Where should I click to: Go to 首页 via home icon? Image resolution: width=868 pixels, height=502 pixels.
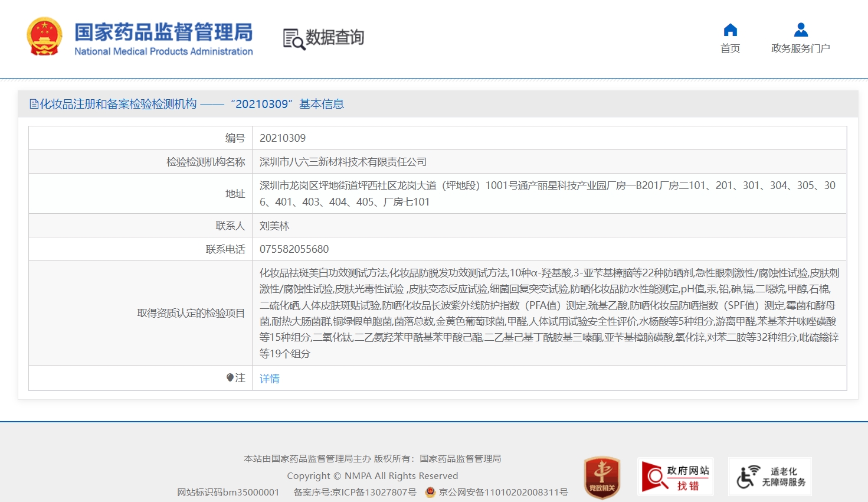click(730, 30)
